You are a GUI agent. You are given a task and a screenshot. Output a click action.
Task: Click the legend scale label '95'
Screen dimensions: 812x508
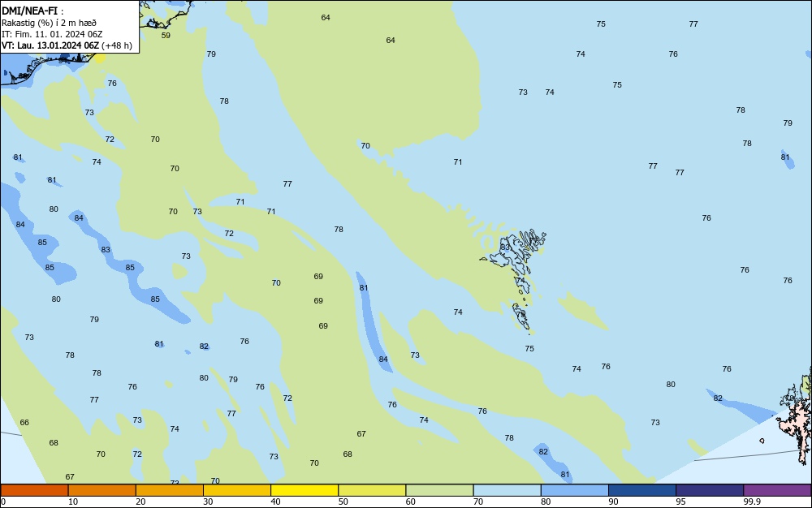pos(680,502)
